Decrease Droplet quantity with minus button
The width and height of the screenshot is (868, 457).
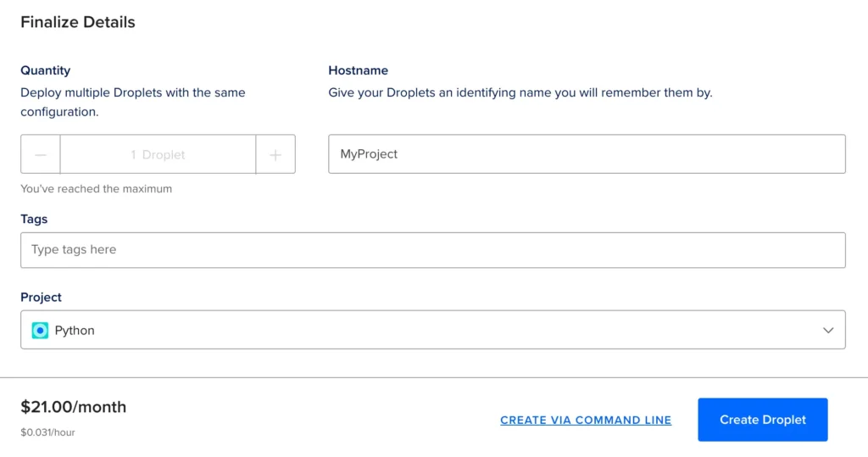(41, 154)
